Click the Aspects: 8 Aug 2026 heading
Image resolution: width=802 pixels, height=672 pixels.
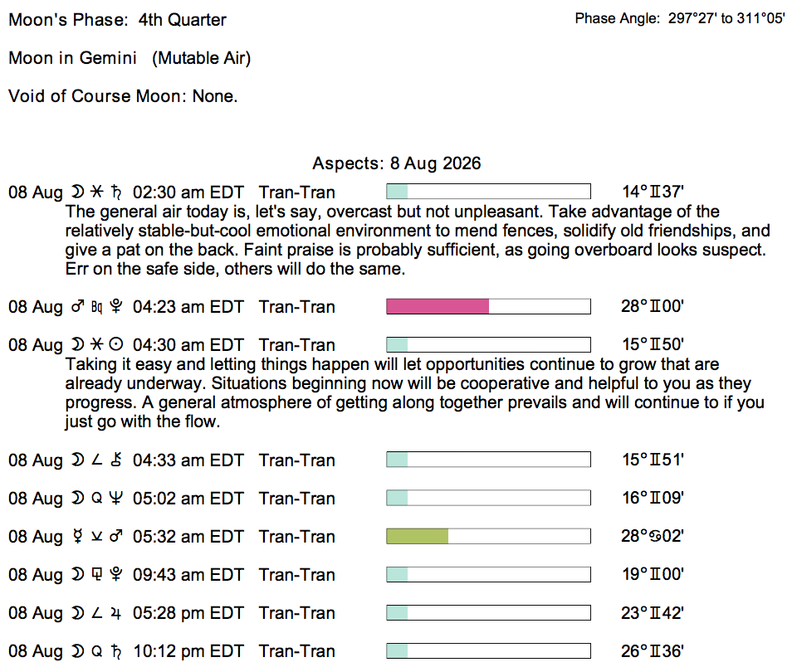(x=396, y=163)
